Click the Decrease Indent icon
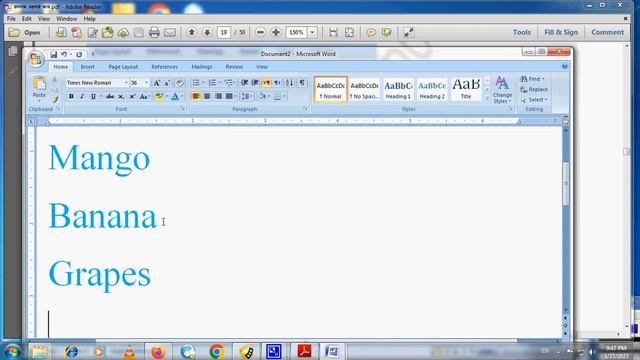Screen dimensions: 640x360 [244, 83]
